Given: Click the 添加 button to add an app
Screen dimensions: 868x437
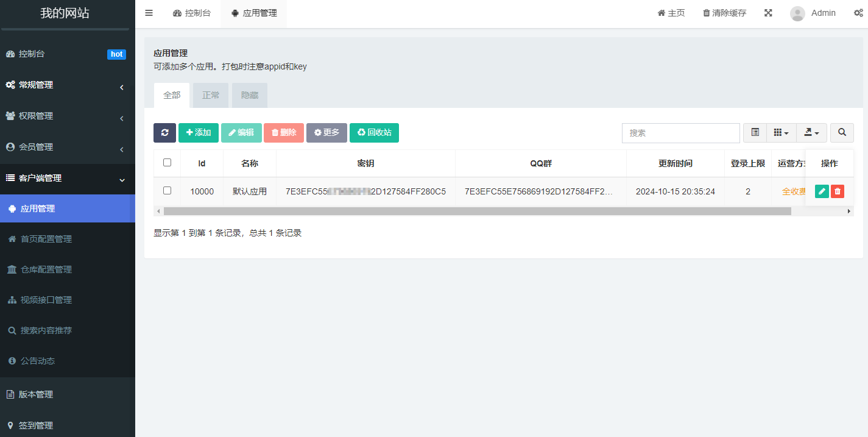Looking at the screenshot, I should click(199, 132).
